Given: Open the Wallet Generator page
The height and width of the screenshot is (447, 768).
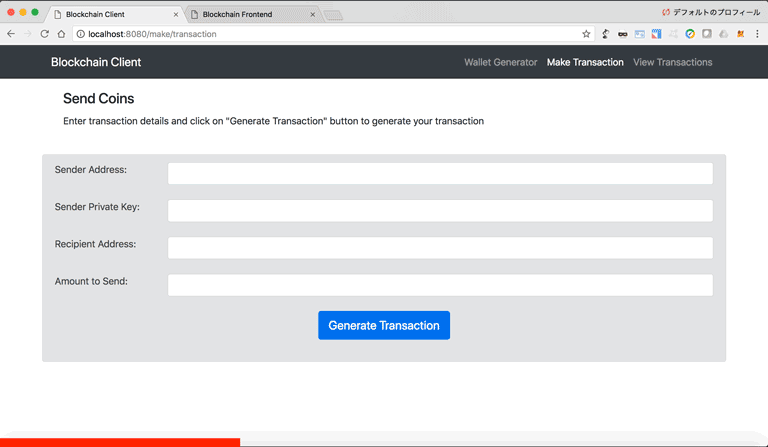Looking at the screenshot, I should (500, 62).
